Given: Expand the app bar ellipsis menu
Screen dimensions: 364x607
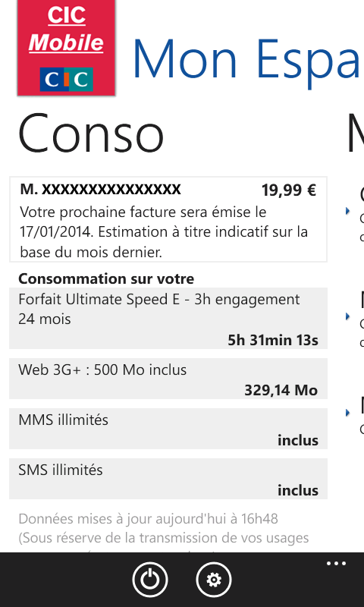Looking at the screenshot, I should coord(336,564).
